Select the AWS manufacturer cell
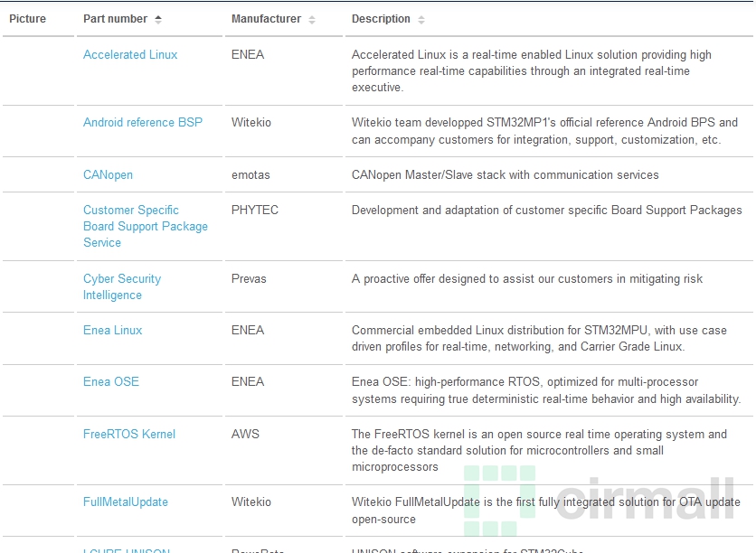The width and height of the screenshot is (756, 553). [x=245, y=435]
